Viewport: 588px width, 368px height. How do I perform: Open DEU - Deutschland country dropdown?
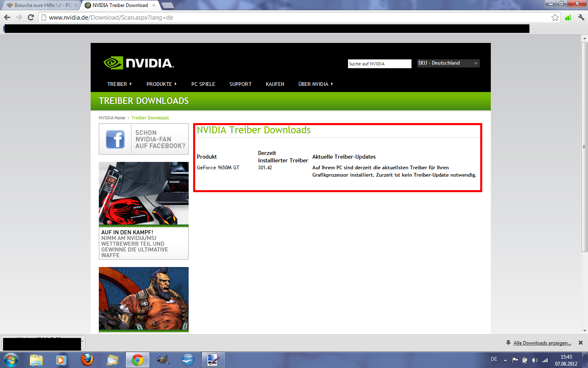tap(448, 63)
